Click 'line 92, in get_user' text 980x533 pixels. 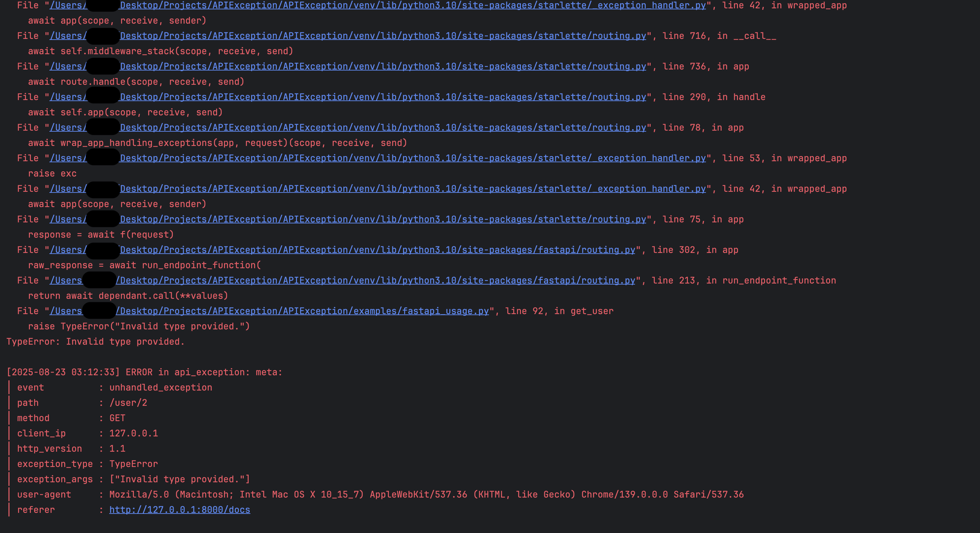point(559,311)
